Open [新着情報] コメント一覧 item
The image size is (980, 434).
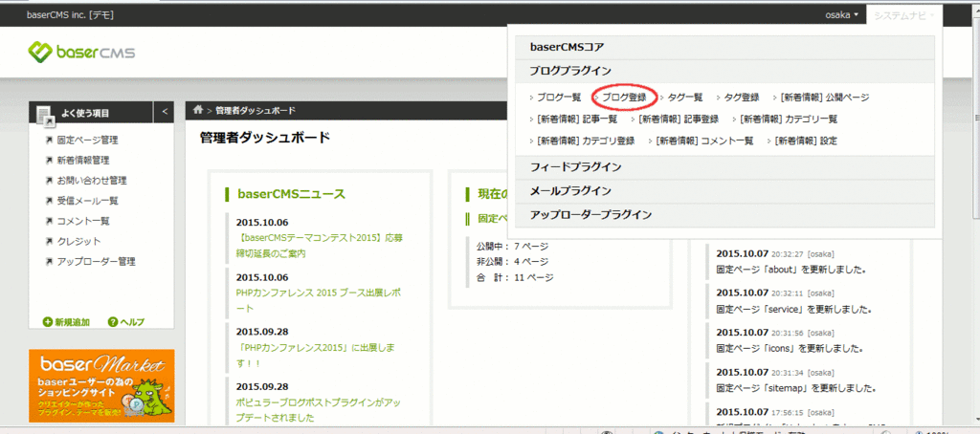click(x=704, y=141)
